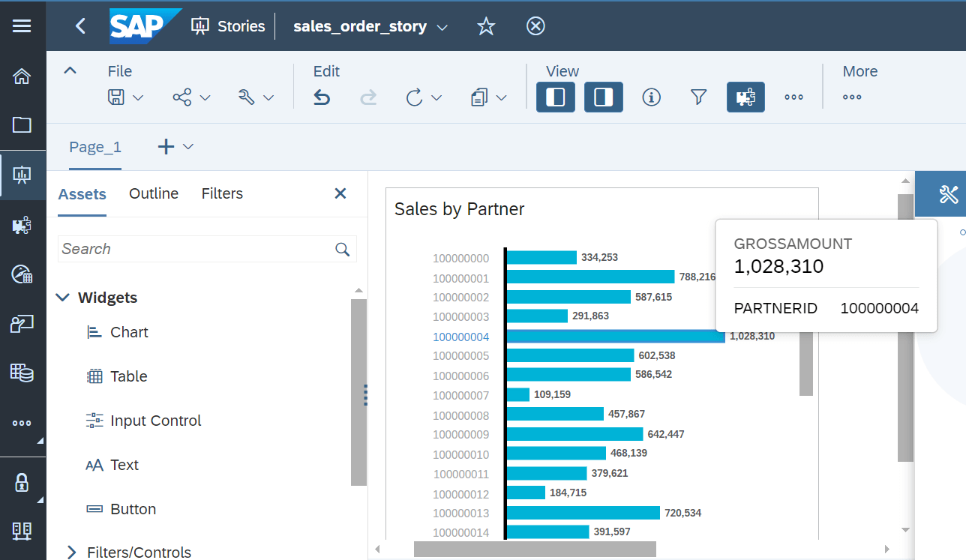This screenshot has height=560, width=966.
Task: Open the main hamburger menu
Action: coord(22,25)
